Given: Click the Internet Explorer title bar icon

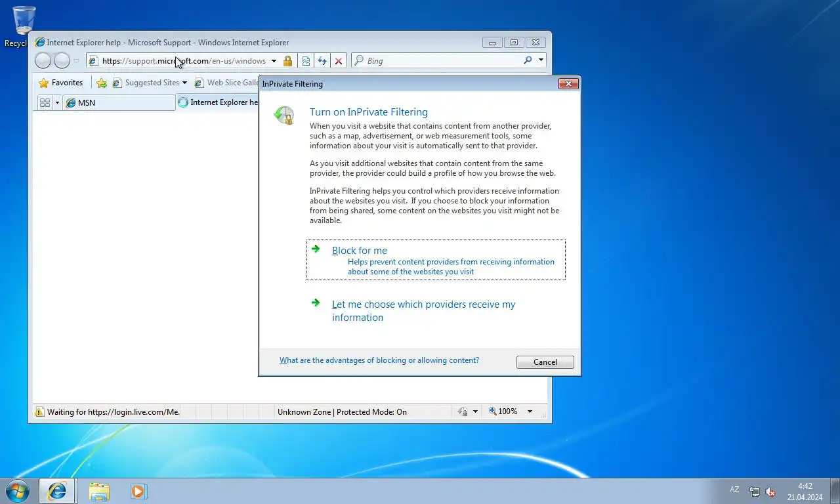Looking at the screenshot, I should pos(39,43).
